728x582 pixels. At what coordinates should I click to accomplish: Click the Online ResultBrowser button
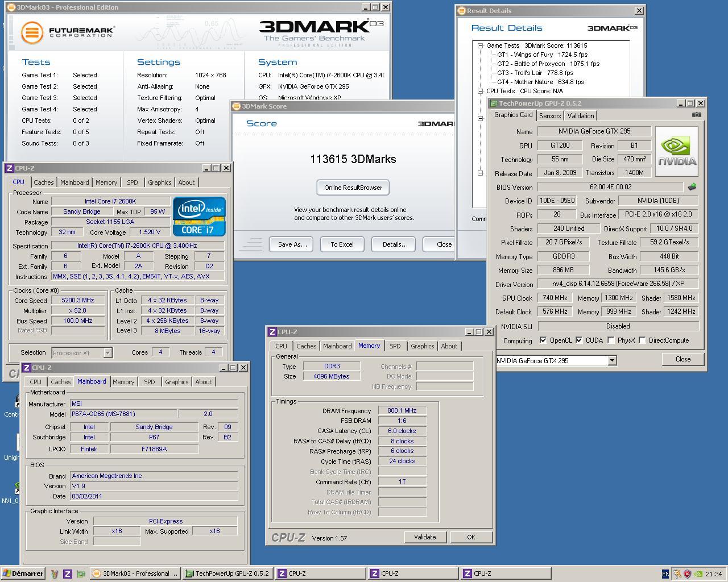point(353,188)
